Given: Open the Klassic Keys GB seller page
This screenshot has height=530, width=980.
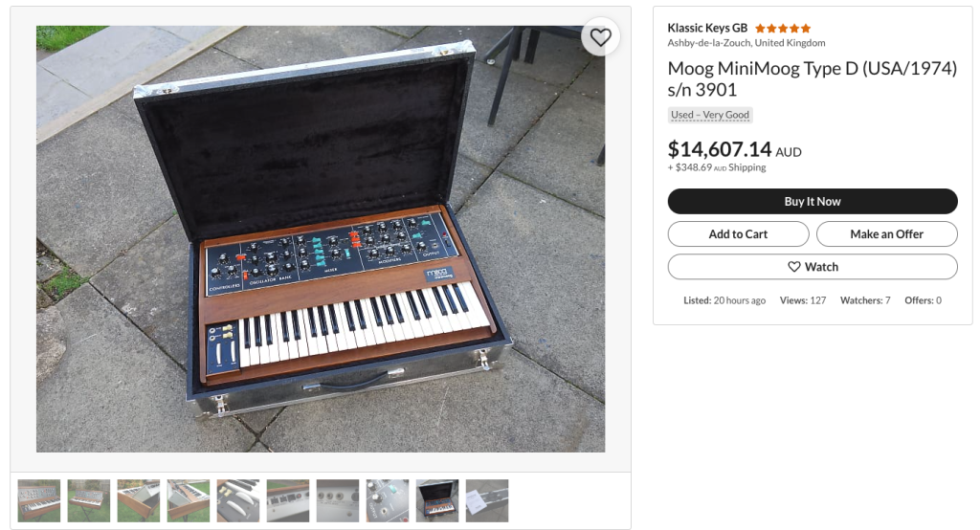Looking at the screenshot, I should coord(707,28).
